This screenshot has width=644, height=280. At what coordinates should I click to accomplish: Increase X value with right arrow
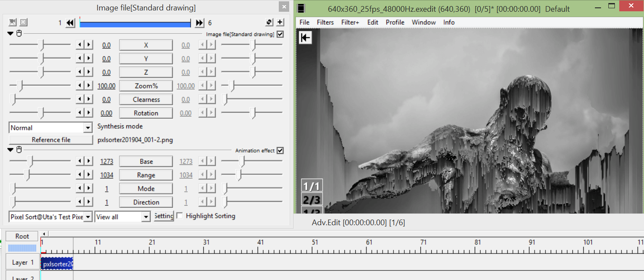click(x=89, y=45)
